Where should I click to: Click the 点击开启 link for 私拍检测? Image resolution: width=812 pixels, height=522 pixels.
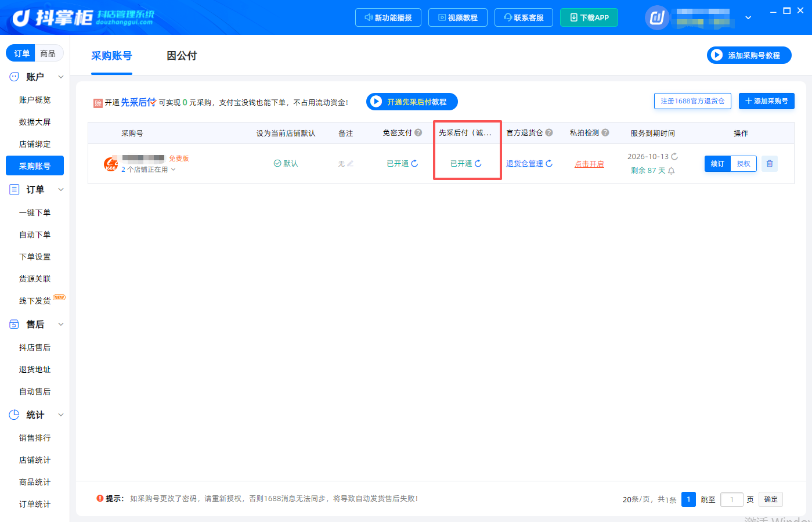[589, 164]
